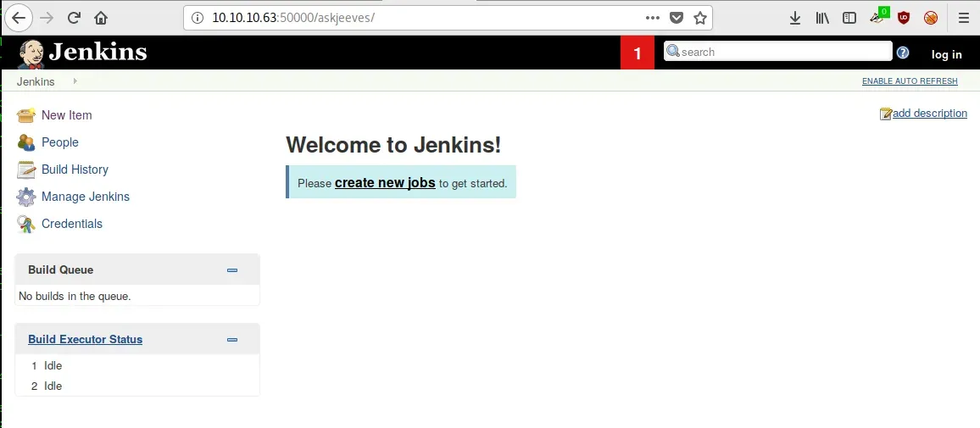Enable auto refresh link
This screenshot has width=980, height=428.
coord(910,81)
